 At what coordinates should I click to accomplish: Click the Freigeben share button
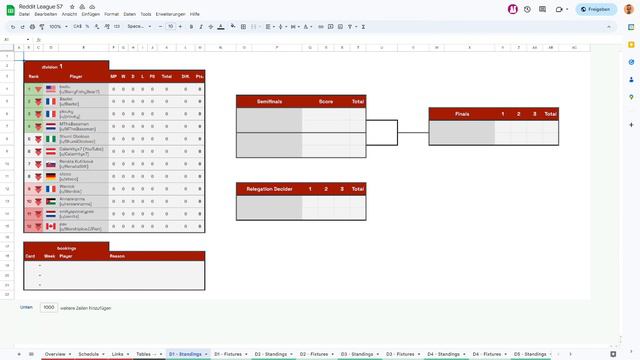[x=596, y=9]
